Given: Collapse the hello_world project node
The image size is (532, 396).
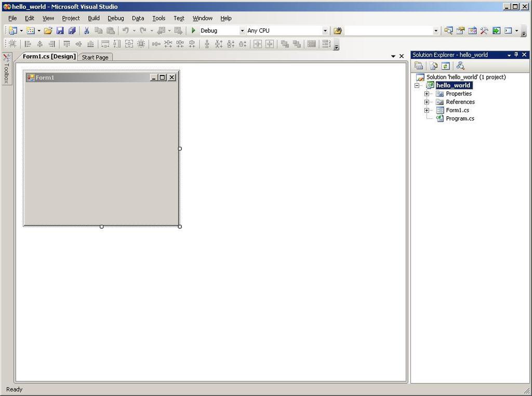Looking at the screenshot, I should click(417, 86).
